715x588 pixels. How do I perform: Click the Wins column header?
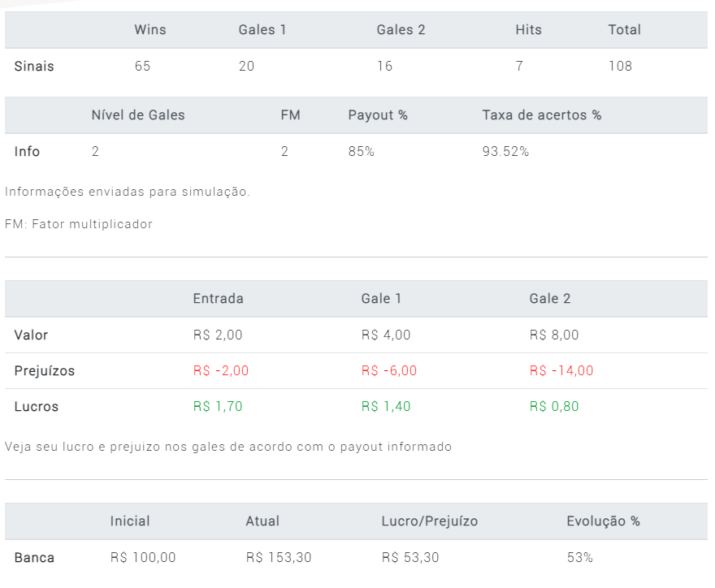(x=150, y=29)
